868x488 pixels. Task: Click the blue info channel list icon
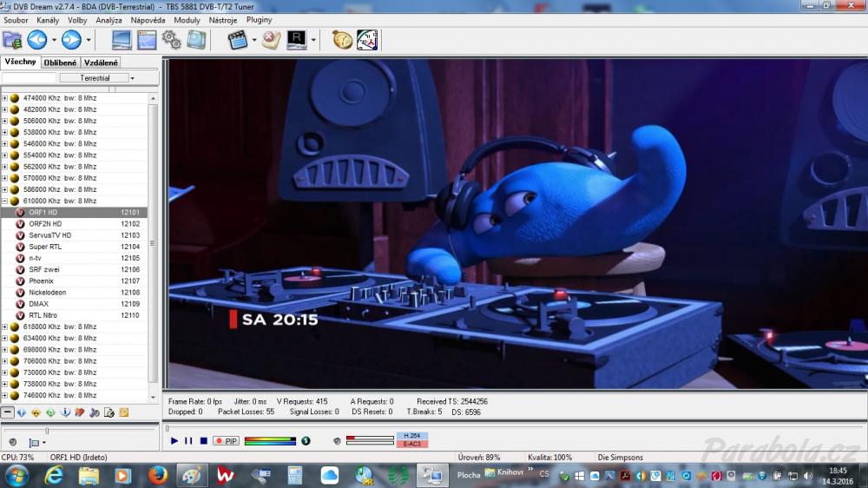click(65, 412)
